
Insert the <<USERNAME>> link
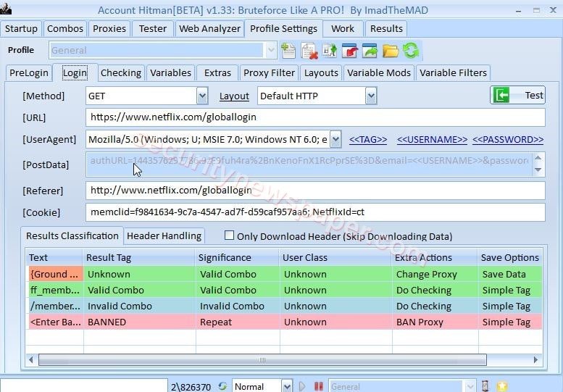point(433,139)
